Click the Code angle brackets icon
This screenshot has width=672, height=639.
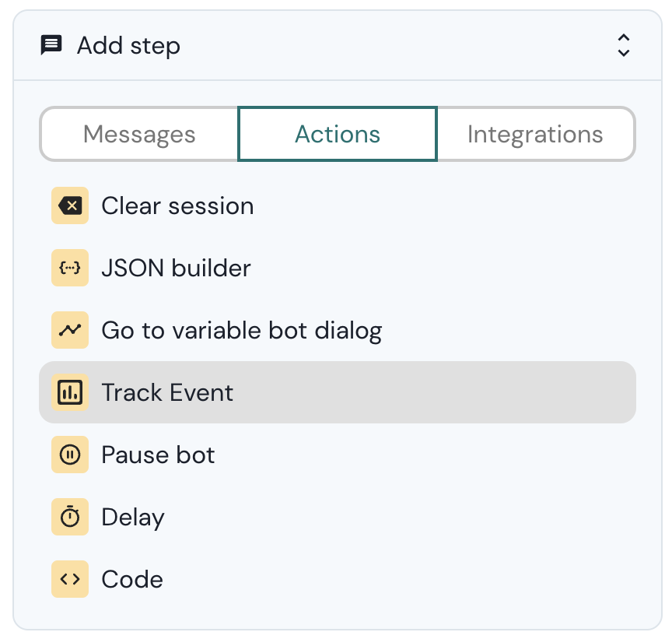pyautogui.click(x=70, y=579)
